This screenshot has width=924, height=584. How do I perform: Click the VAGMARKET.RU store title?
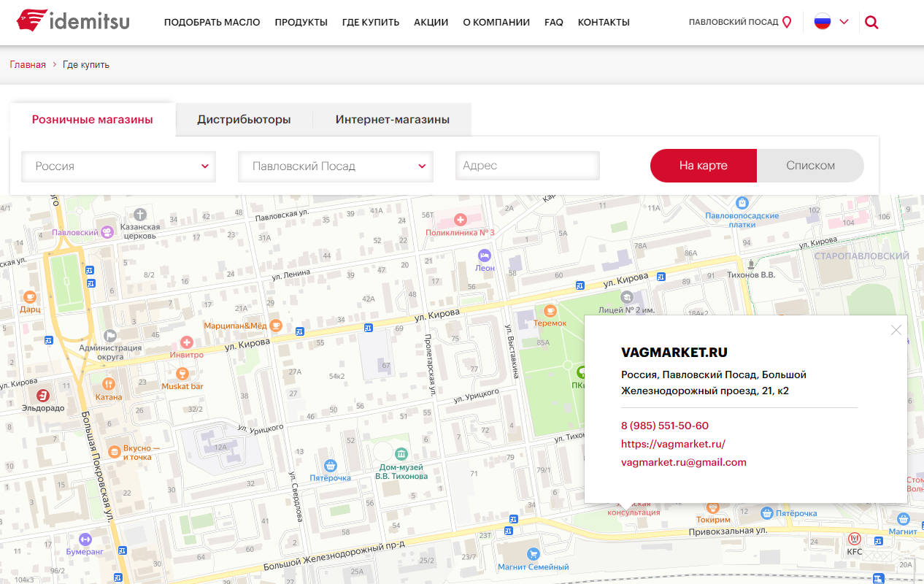click(674, 353)
